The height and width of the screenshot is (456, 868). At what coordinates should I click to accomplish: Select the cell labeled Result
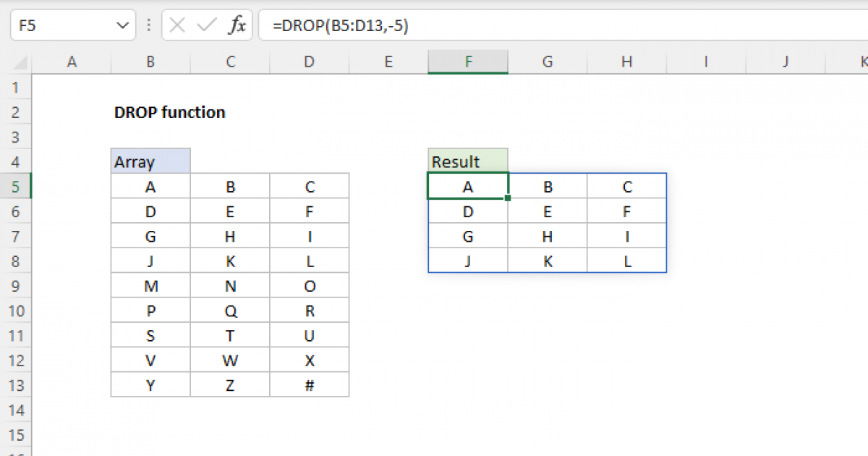point(467,161)
